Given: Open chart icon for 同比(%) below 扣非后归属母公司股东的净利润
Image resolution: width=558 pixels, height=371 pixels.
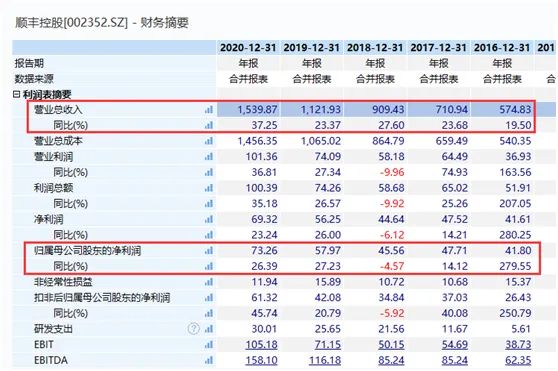Looking at the screenshot, I should 209,313.
